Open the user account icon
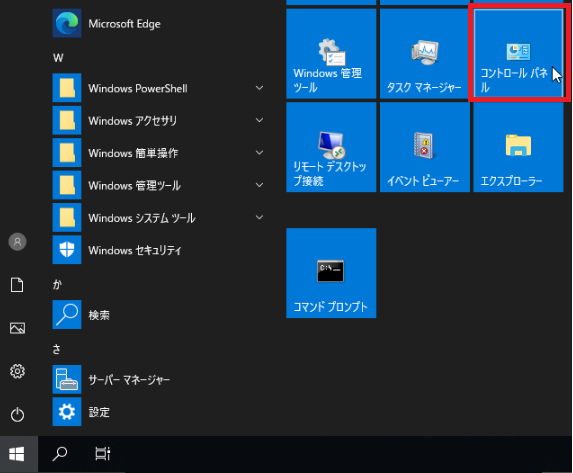573x473 pixels. [17, 242]
